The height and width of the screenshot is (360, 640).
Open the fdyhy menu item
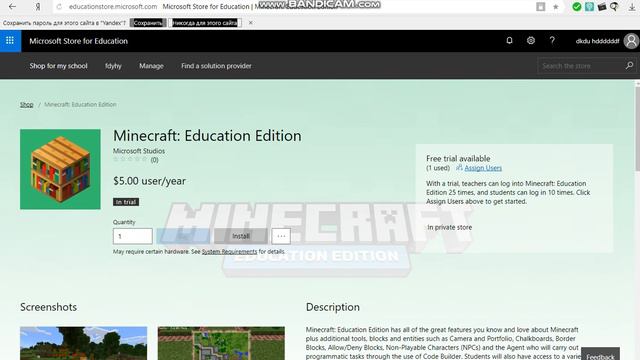point(113,66)
